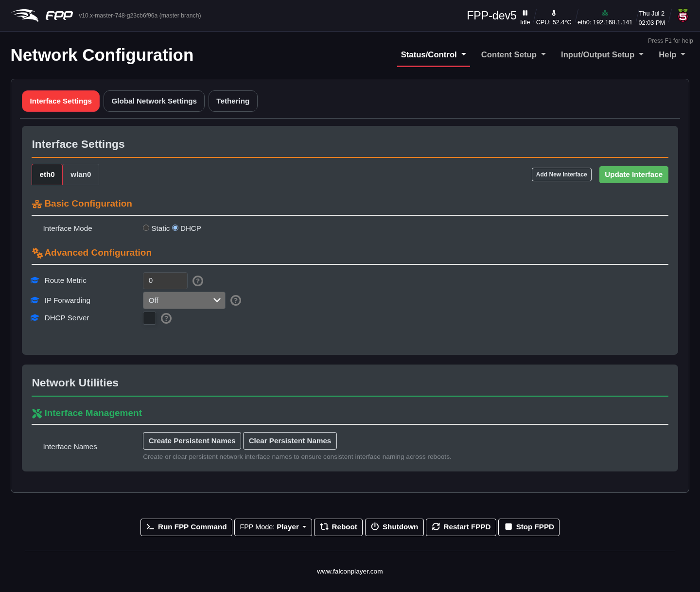This screenshot has height=592, width=700.
Task: Select the Static interface mode radio
Action: 146,228
